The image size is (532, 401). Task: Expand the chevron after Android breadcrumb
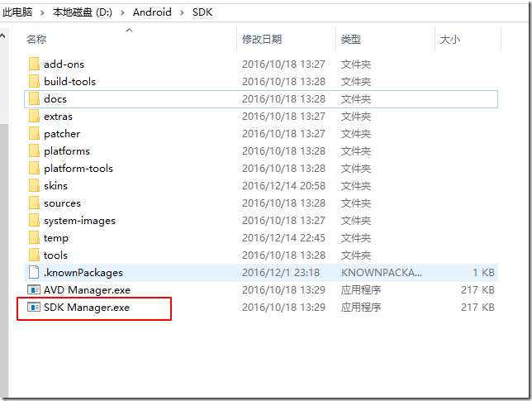click(x=183, y=12)
